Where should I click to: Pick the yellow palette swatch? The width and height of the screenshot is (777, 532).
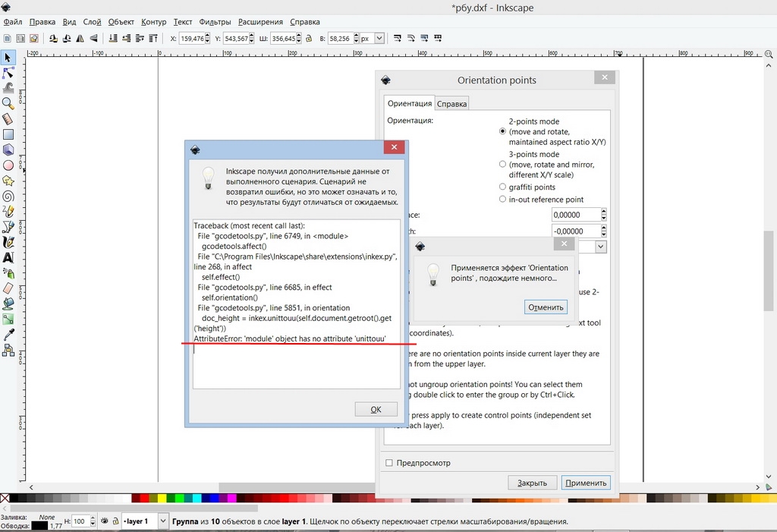click(162, 498)
